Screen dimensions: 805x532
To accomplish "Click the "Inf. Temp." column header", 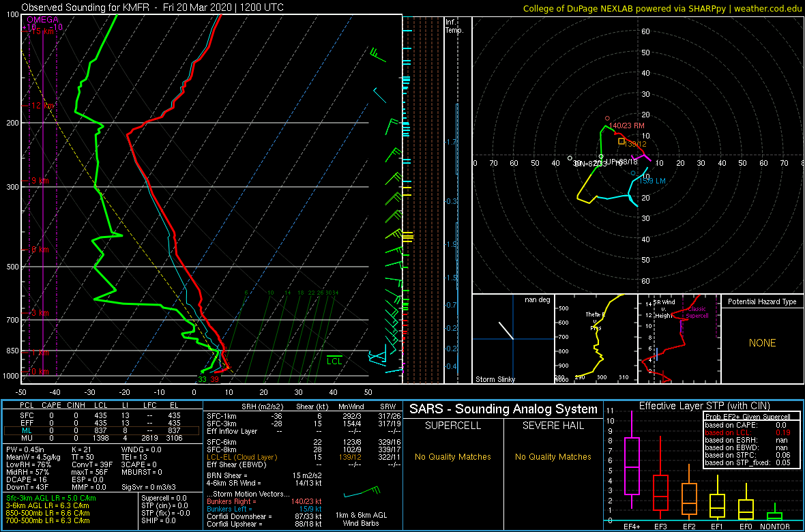I will coord(455,27).
